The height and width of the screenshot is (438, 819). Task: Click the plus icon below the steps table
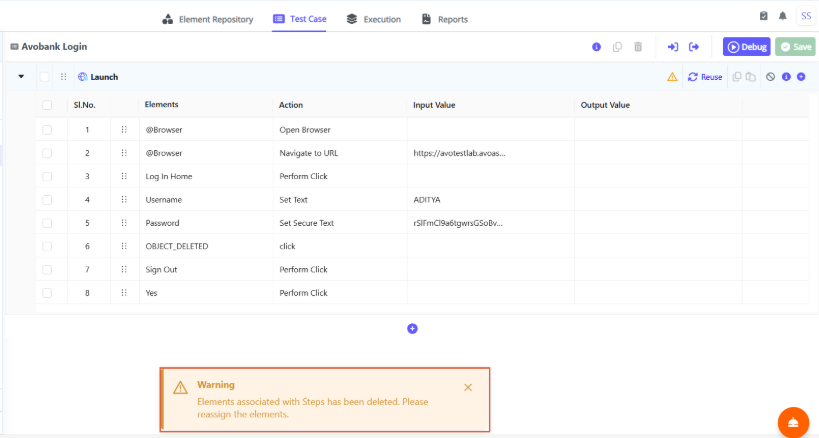tap(412, 328)
